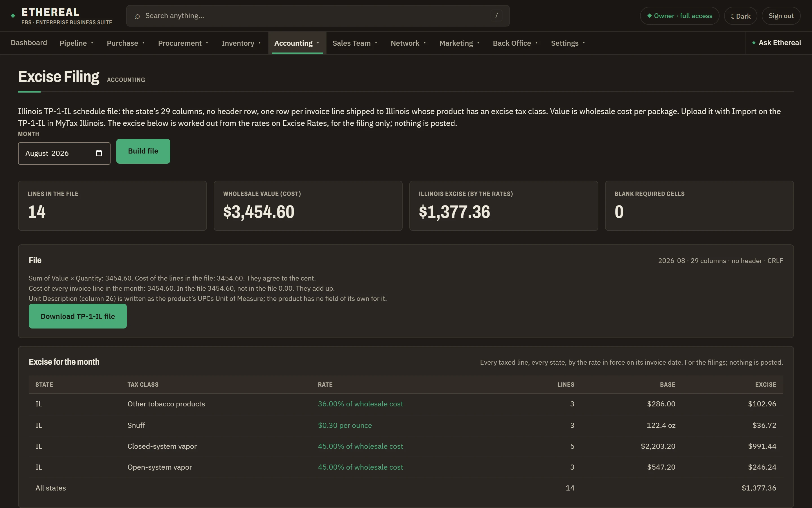The image size is (812, 508).
Task: Open the $0.30 per ounce rate link
Action: tap(345, 425)
